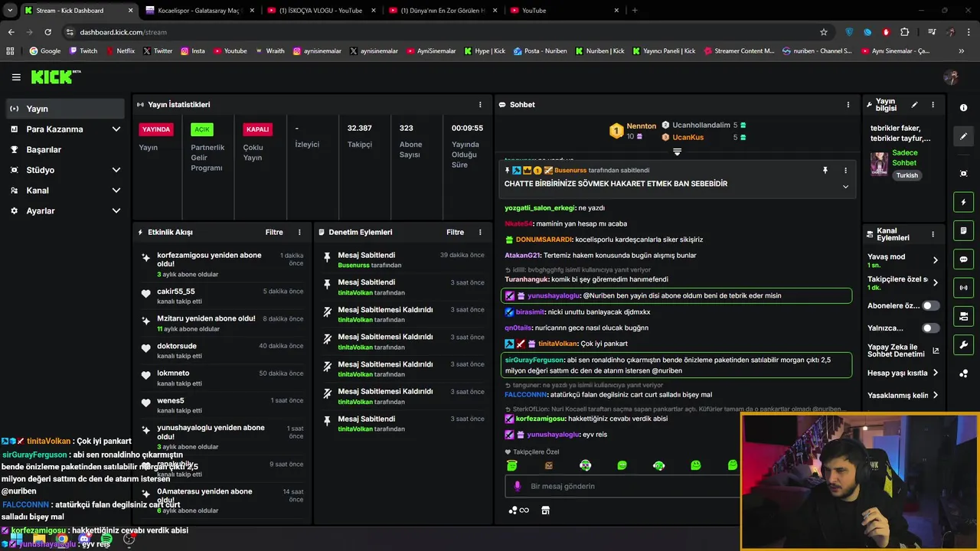Toggle the document panel icon in the right toolbar
Viewport: 980px width, 551px height.
(x=963, y=230)
